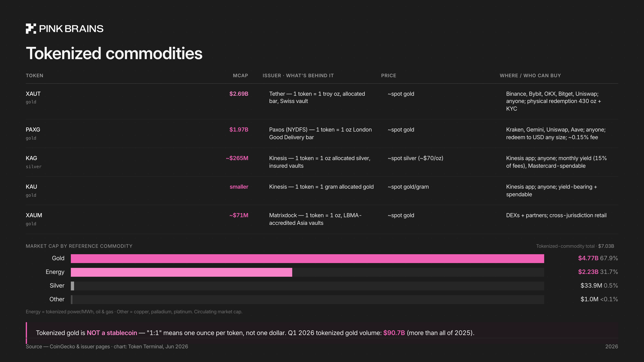
Task: Click the Tether issuer description
Action: (x=317, y=97)
